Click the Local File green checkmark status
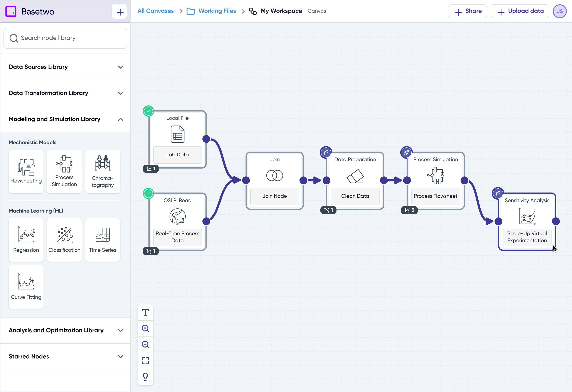The width and height of the screenshot is (572, 392). (x=148, y=111)
